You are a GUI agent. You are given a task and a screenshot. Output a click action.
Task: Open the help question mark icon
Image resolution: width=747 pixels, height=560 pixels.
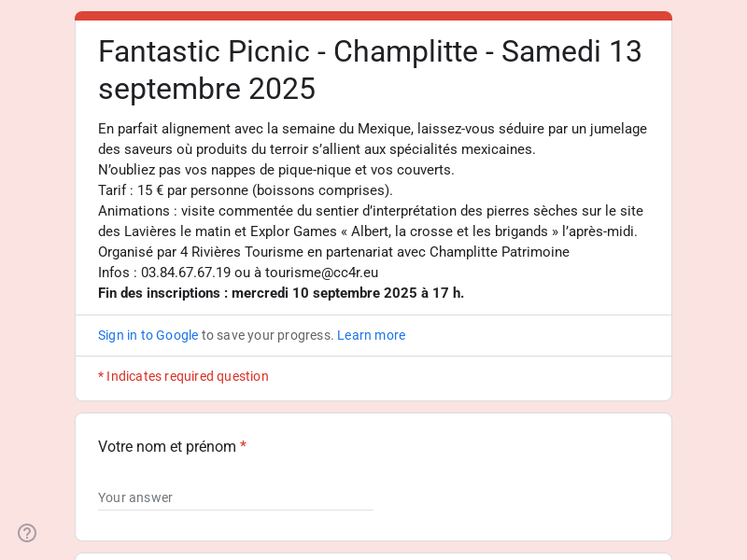coord(27,533)
